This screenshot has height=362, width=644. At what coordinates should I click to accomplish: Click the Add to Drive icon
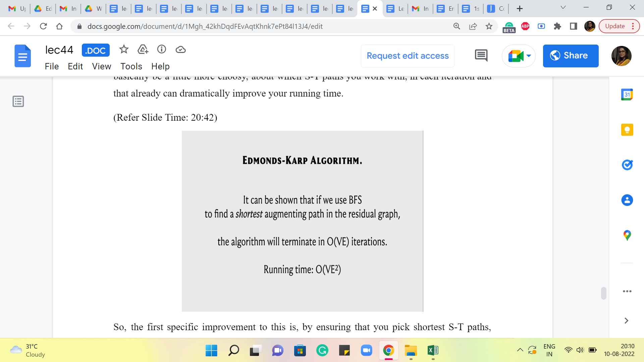pos(143,50)
